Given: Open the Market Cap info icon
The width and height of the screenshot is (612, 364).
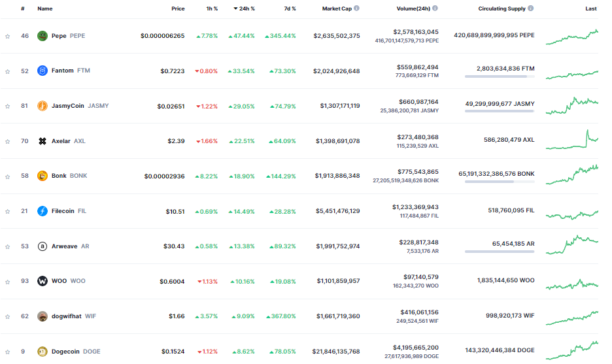Looking at the screenshot, I should click(356, 8).
